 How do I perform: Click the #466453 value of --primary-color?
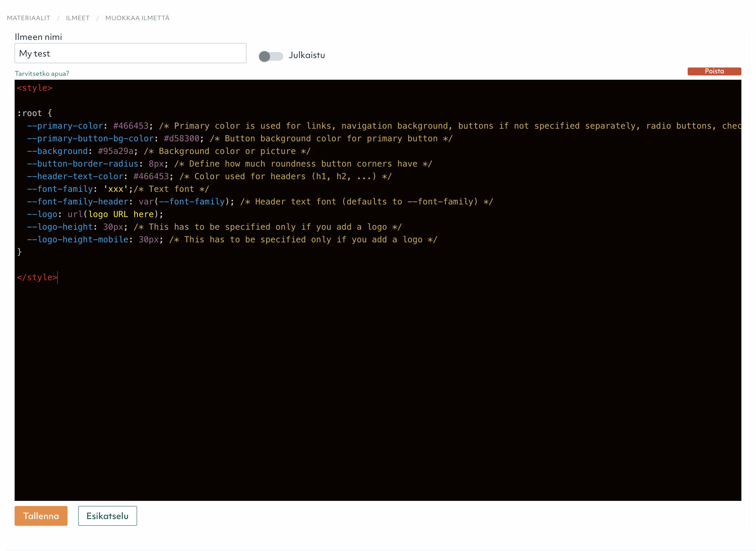131,126
